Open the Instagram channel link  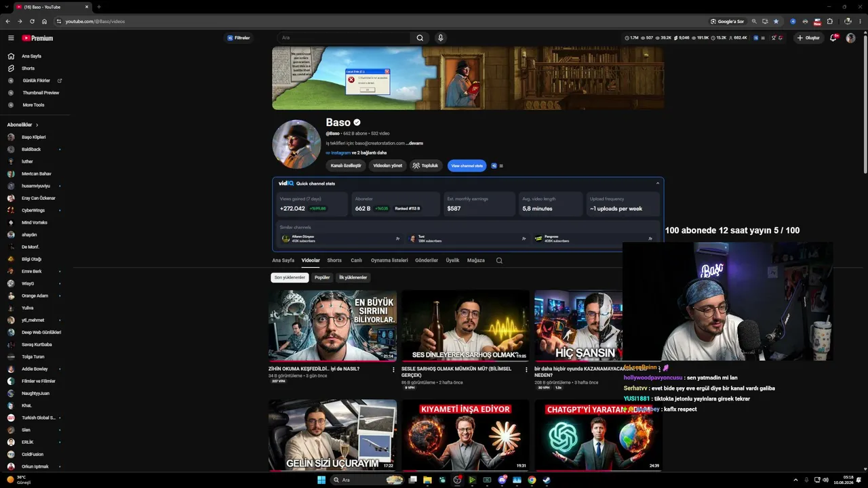coord(340,152)
